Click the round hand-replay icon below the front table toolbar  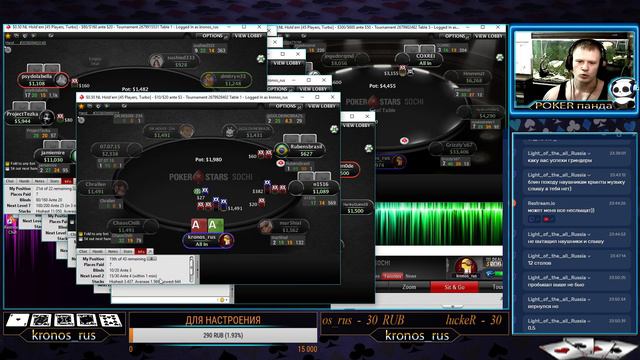[82, 120]
